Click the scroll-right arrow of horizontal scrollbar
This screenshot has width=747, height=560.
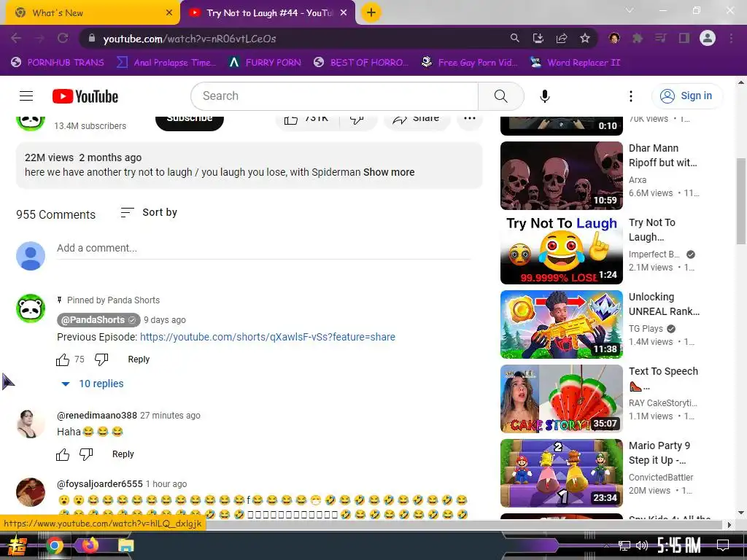click(x=729, y=525)
